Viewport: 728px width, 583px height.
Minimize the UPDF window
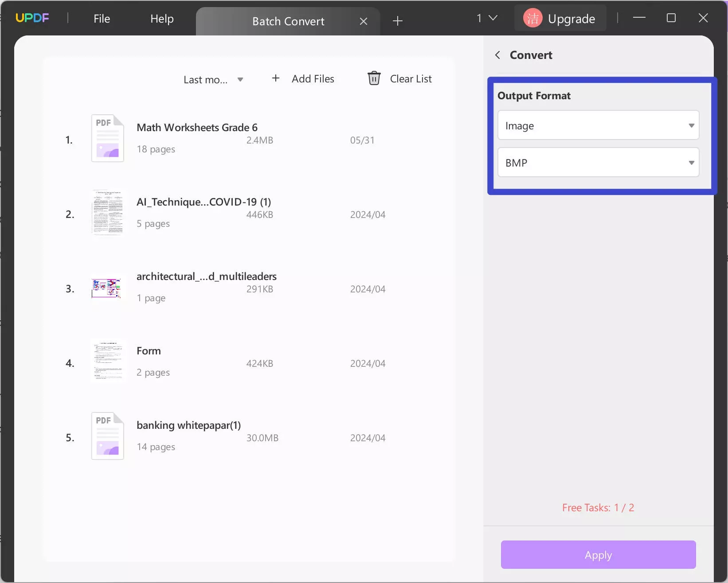click(639, 18)
